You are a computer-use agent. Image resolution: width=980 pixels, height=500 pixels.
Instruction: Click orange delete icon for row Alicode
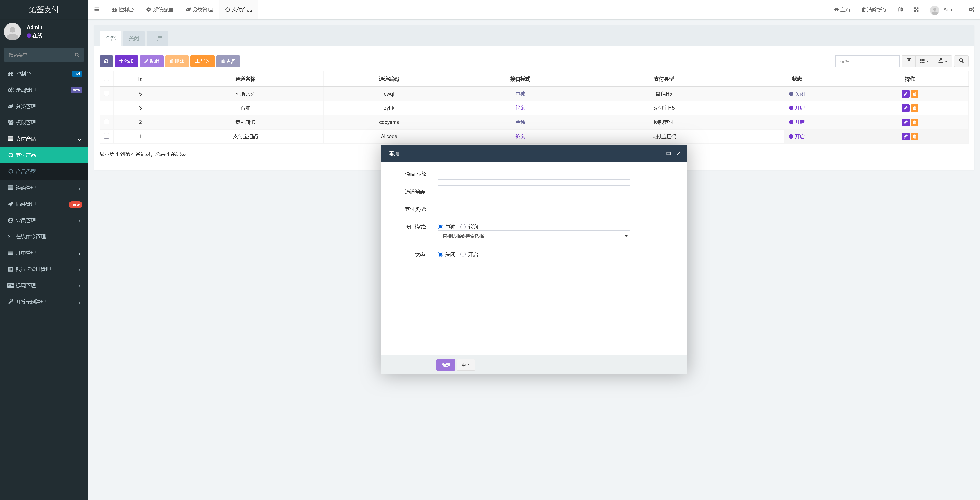coord(915,136)
